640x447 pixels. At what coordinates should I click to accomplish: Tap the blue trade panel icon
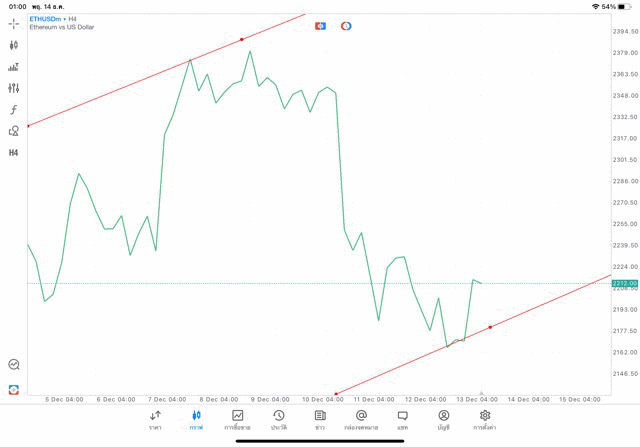[320, 25]
